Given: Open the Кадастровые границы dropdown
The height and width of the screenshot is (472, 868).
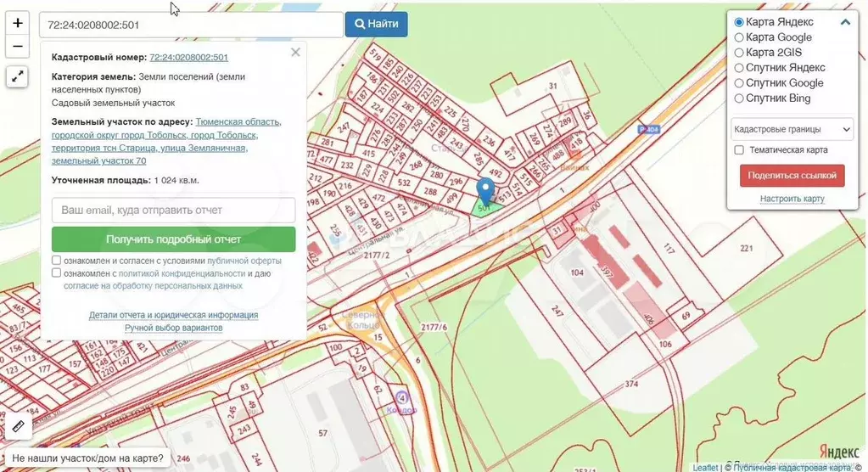Looking at the screenshot, I should pyautogui.click(x=792, y=129).
